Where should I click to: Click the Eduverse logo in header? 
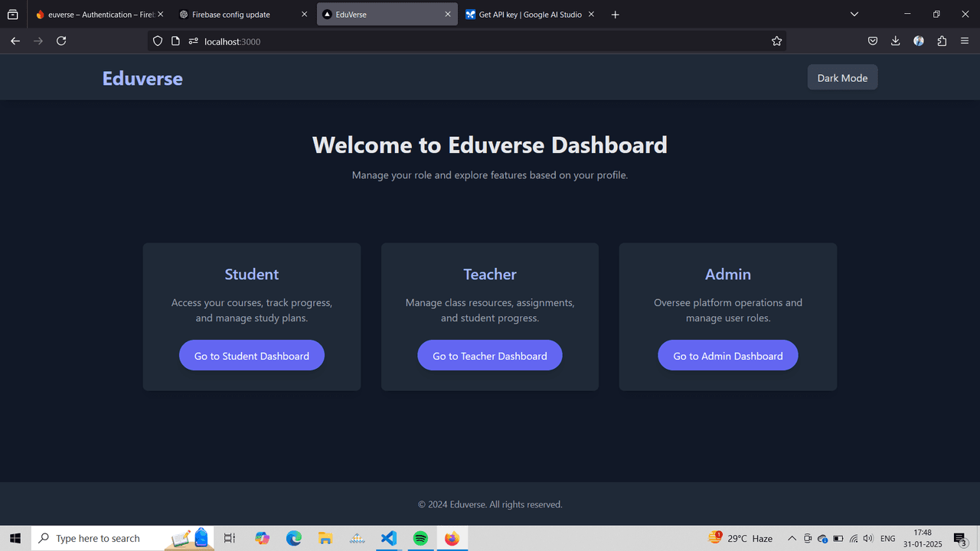(142, 78)
